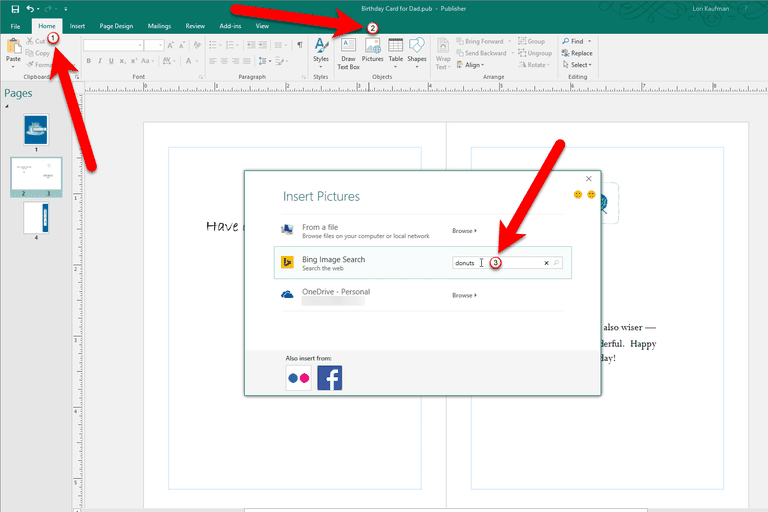Toggle Center text alignment
This screenshot has height=512, width=768.
tap(224, 61)
